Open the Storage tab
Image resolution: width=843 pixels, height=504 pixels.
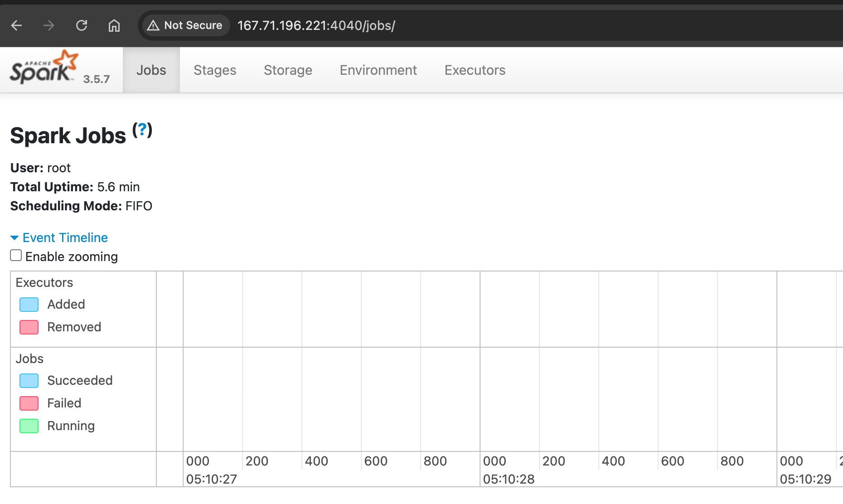[x=288, y=70]
